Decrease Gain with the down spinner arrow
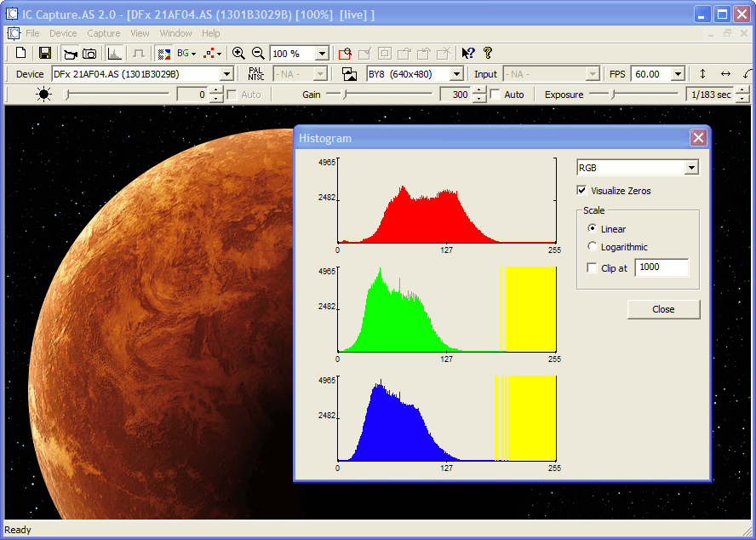This screenshot has width=756, height=540. (478, 99)
